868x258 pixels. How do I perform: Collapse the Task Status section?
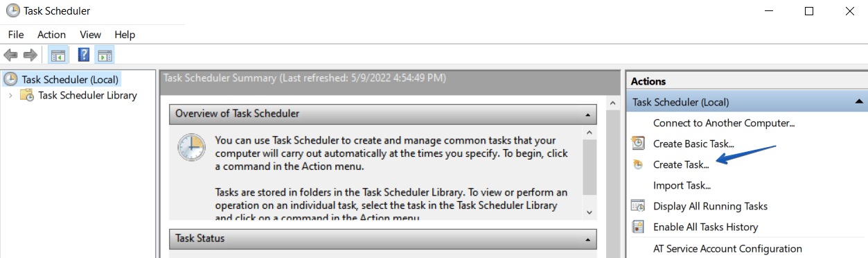pyautogui.click(x=588, y=239)
